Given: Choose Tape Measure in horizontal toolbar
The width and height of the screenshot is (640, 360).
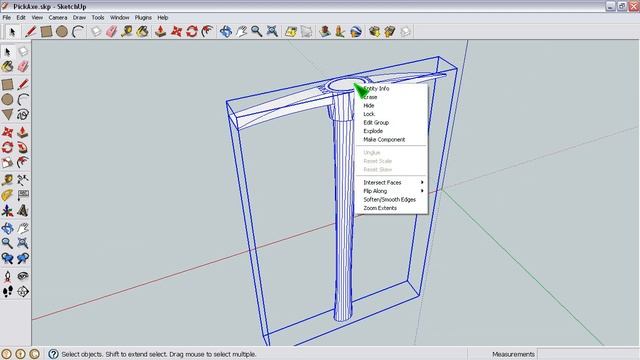Looking at the screenshot, I should [127, 31].
